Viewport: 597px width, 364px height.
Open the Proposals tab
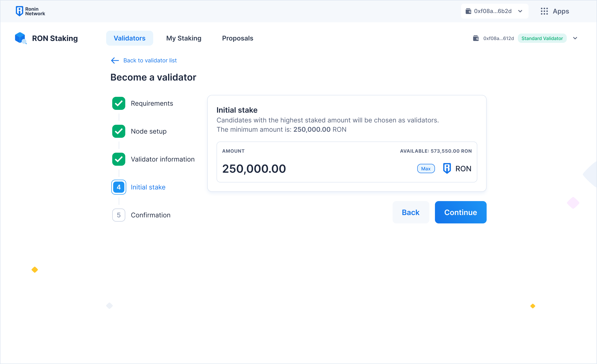click(237, 38)
